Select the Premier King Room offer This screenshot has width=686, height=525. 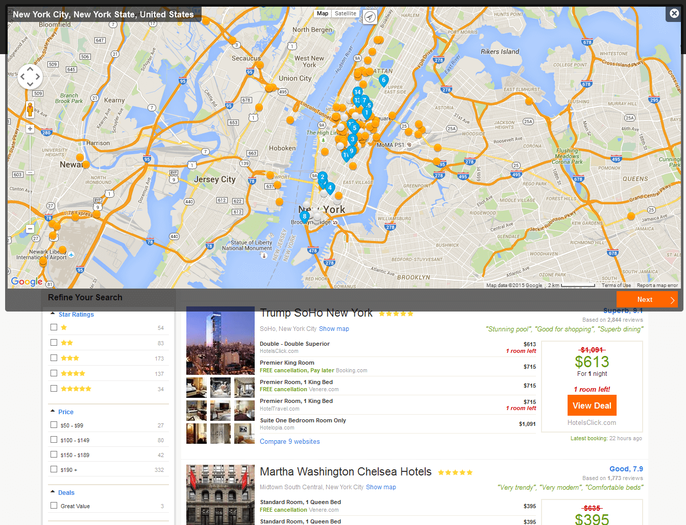click(398, 366)
